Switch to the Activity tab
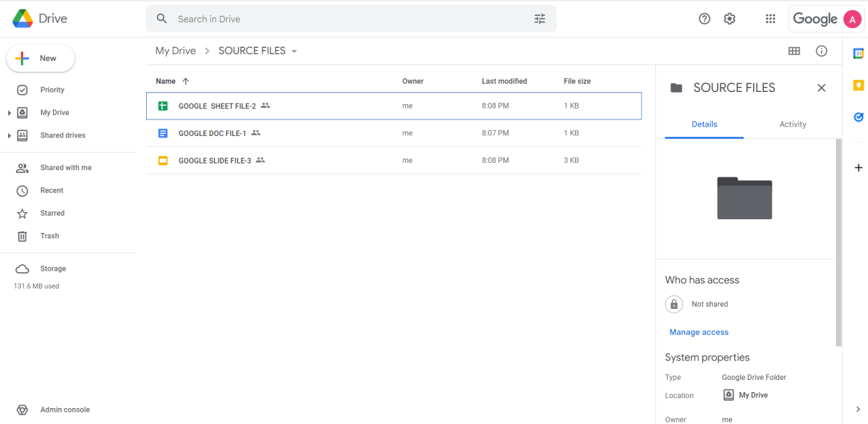Viewport: 868px width, 424px height. (x=793, y=124)
